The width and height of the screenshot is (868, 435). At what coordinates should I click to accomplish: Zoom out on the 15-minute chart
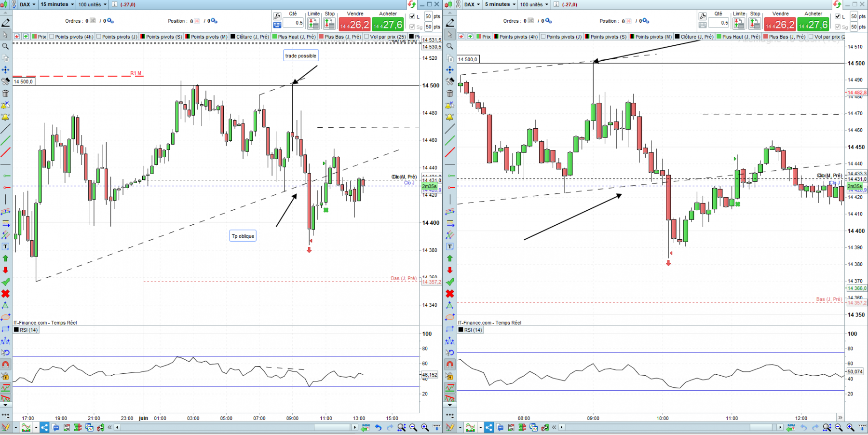click(413, 427)
